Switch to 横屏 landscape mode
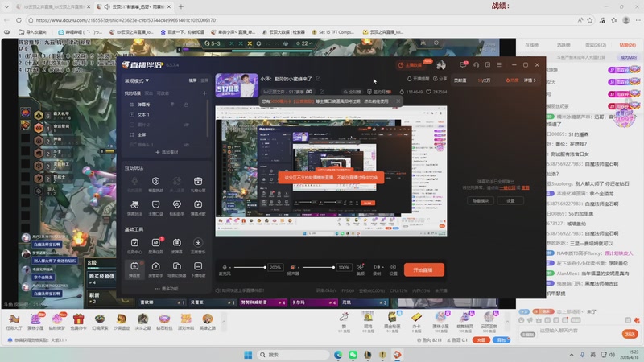This screenshot has height=362, width=644. [192, 80]
